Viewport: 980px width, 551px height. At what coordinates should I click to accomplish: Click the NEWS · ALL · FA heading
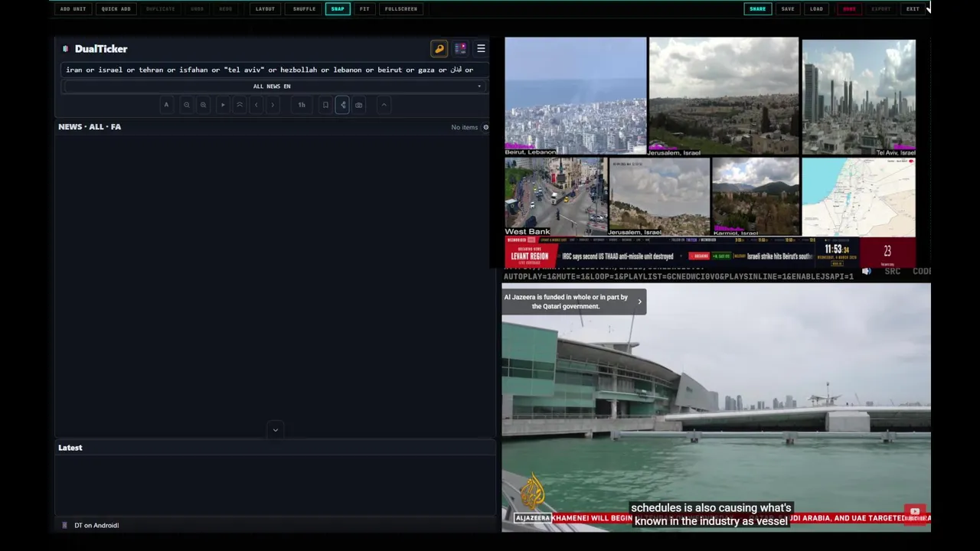tap(90, 127)
